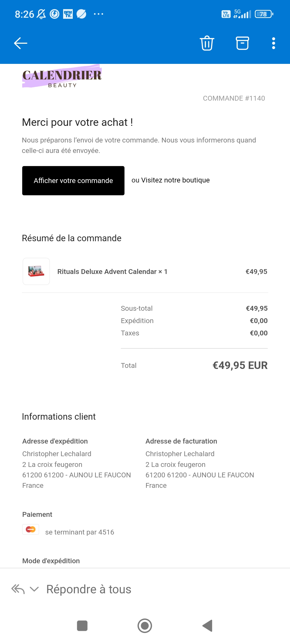290x644 pixels.
Task: Tap the Répondre à tous field
Action: pyautogui.click(x=89, y=589)
